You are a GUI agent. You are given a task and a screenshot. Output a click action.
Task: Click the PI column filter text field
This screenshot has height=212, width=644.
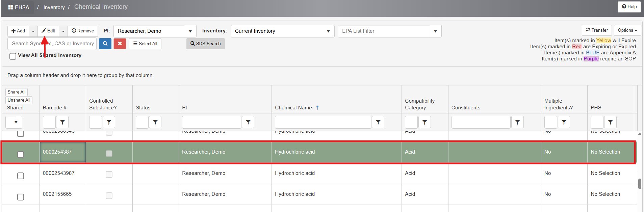coord(212,122)
